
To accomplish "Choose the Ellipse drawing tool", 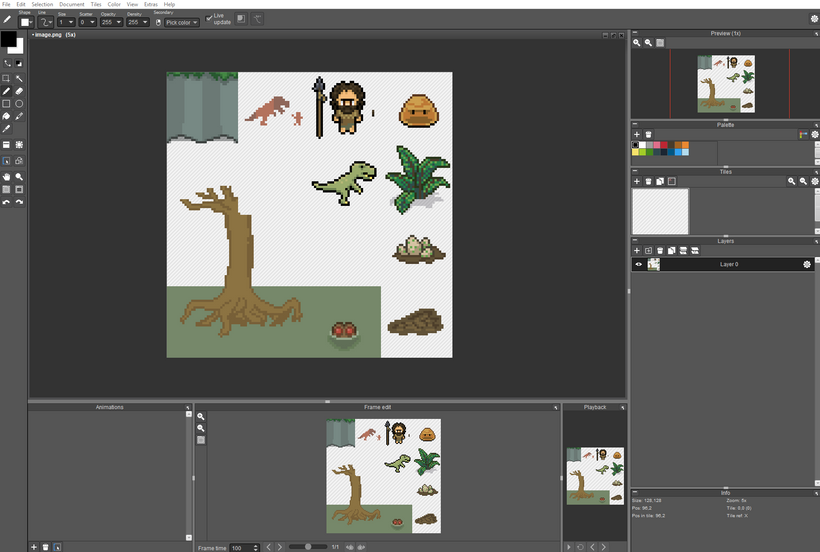I will pos(20,104).
